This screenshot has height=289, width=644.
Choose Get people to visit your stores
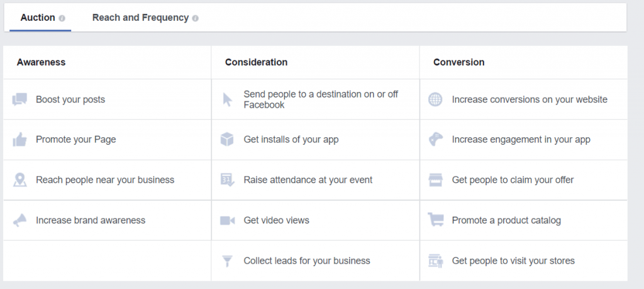pyautogui.click(x=524, y=261)
